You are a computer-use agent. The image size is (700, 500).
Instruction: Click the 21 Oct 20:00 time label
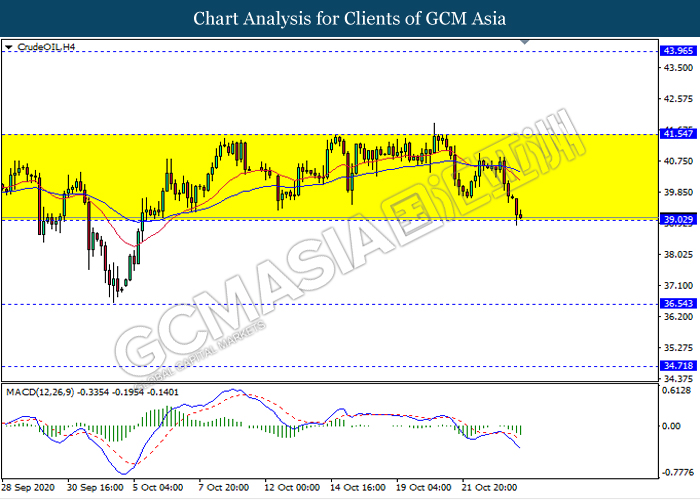(x=489, y=488)
